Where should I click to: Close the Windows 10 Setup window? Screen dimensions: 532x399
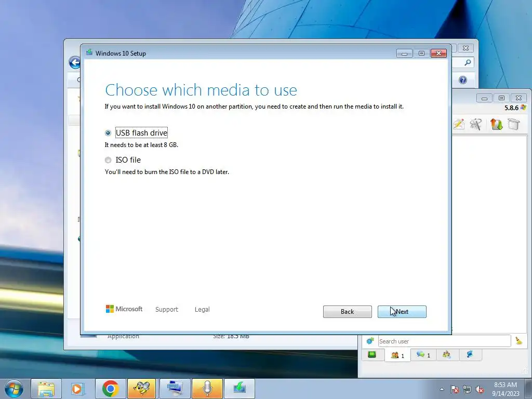[438, 54]
